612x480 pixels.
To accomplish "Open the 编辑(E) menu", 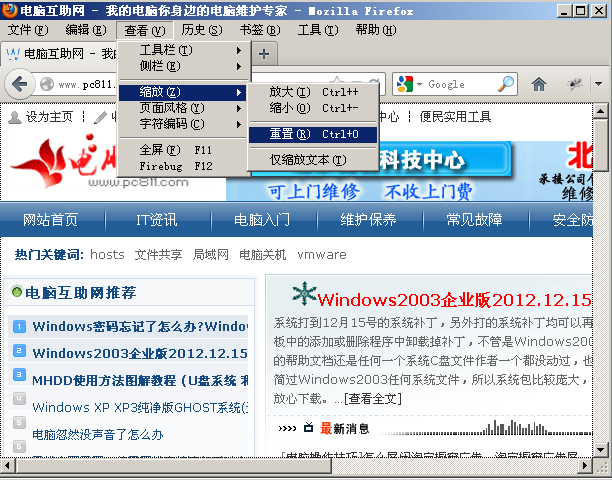I will [86, 30].
